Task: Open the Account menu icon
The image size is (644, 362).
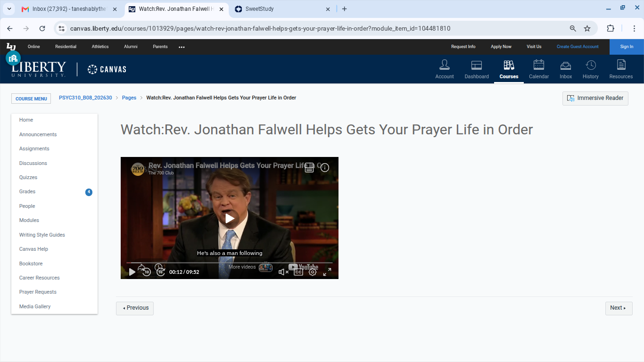Action: pos(444,69)
